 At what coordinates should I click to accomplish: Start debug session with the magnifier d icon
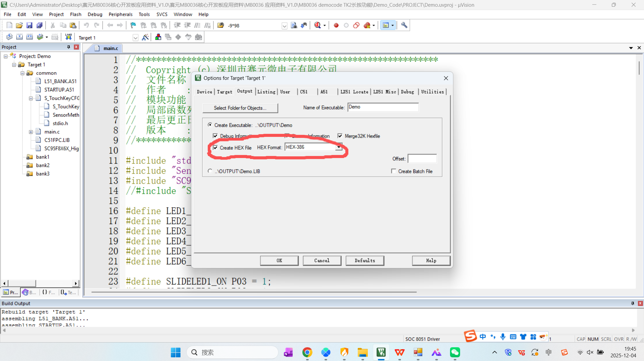click(x=317, y=25)
